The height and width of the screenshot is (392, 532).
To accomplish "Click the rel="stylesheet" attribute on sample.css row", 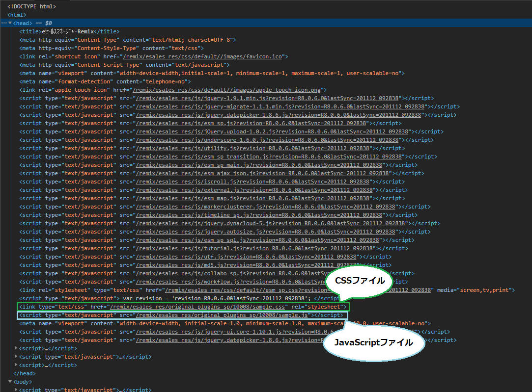I will coord(317,307).
